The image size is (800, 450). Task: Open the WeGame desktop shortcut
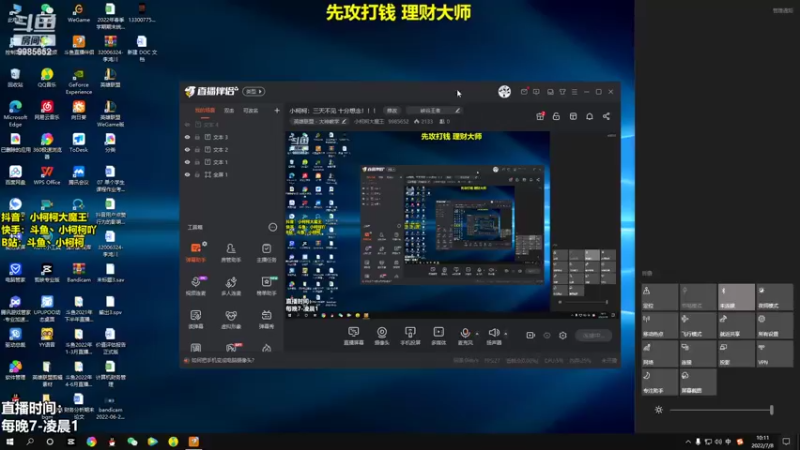[x=79, y=14]
